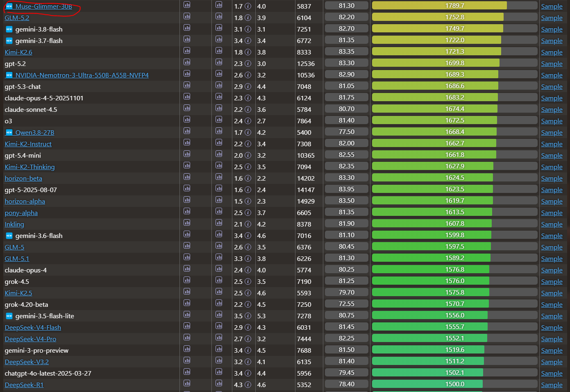
Task: Open the Muse-Glimmer-30B model link
Action: click(x=43, y=7)
